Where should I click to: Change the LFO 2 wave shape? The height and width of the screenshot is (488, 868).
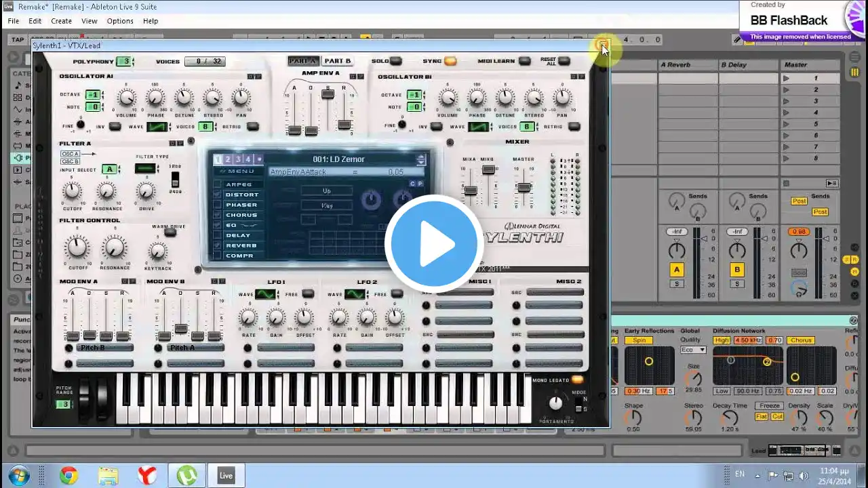(355, 294)
